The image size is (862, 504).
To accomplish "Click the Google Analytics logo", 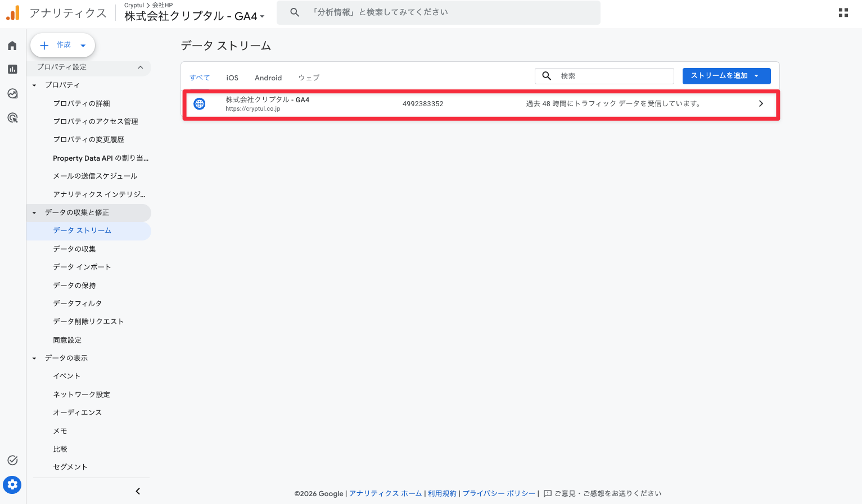I will (13, 13).
